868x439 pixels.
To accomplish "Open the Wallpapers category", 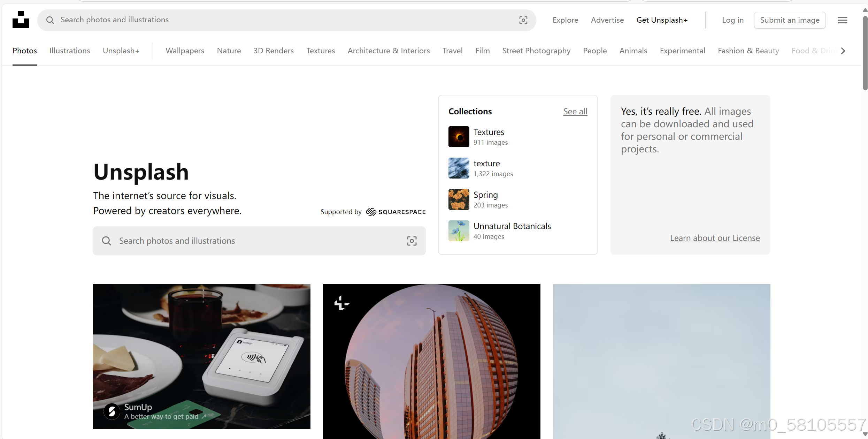I will click(185, 51).
